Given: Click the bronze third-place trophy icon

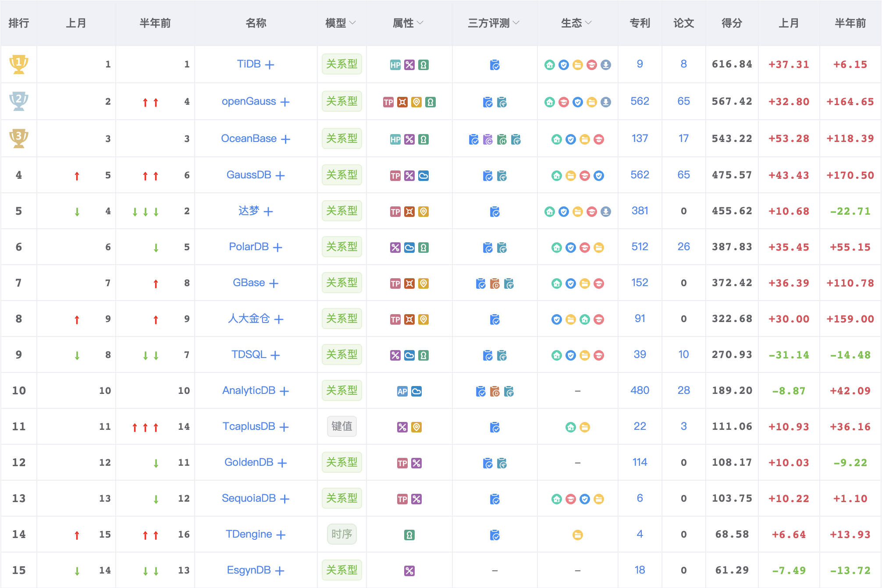Looking at the screenshot, I should (19, 138).
